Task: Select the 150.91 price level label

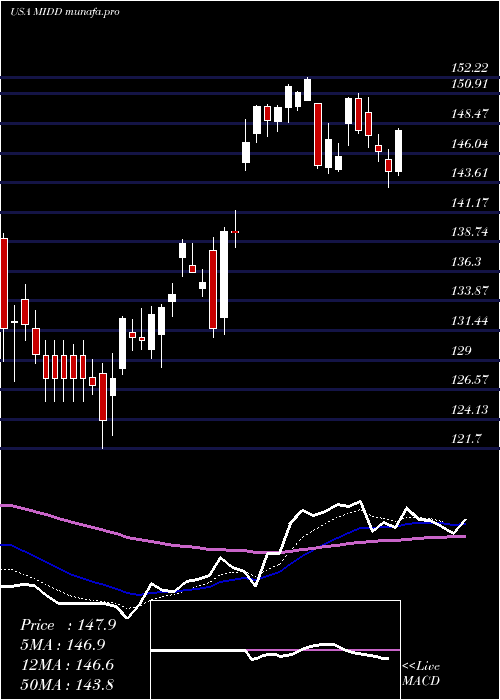Action: click(469, 83)
